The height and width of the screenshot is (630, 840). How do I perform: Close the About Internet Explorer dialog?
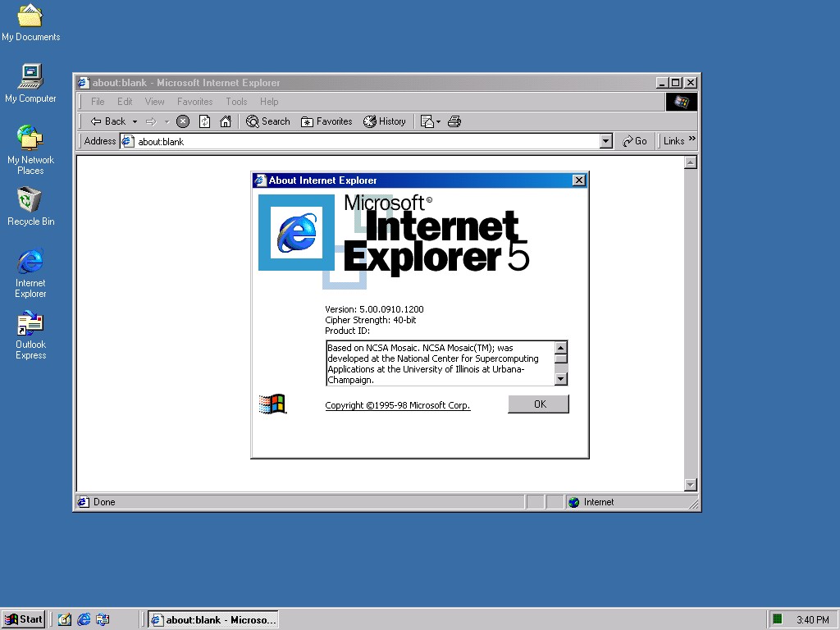(x=578, y=180)
